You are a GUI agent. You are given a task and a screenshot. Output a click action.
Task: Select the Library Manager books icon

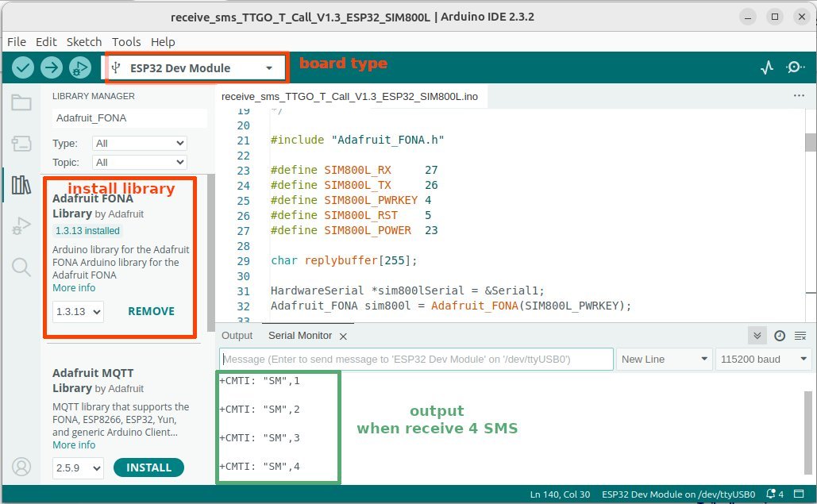pos(21,185)
